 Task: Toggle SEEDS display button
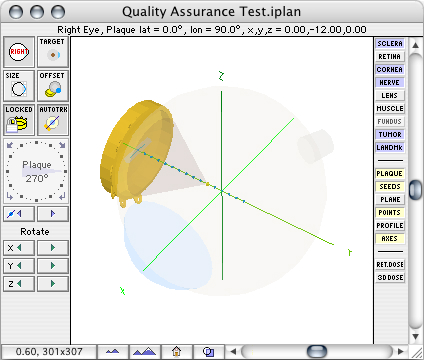(x=390, y=187)
